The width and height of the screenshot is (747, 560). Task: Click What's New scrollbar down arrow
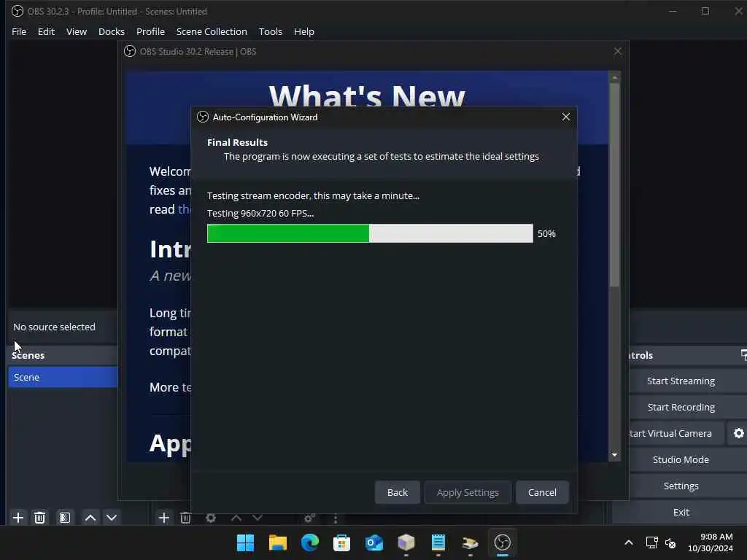pos(614,455)
